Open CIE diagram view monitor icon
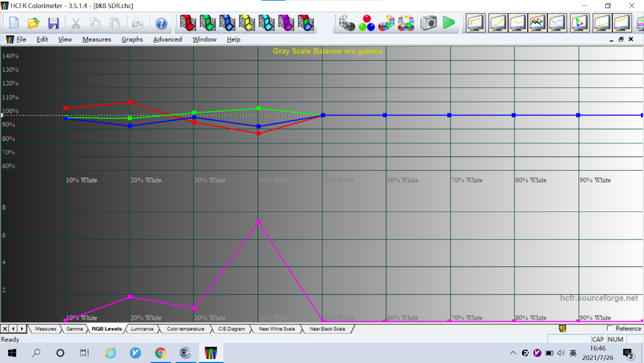Viewport: 644px width, 363px height. point(579,23)
